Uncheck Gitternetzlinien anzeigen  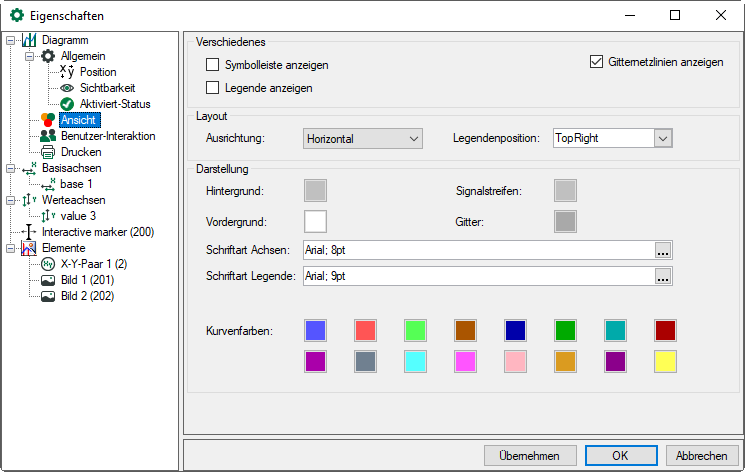(x=598, y=61)
